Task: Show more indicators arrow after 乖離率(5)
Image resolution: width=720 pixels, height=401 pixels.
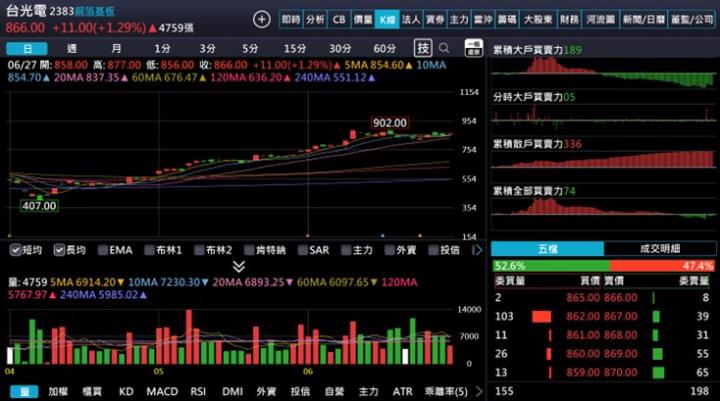Action: pos(479,391)
